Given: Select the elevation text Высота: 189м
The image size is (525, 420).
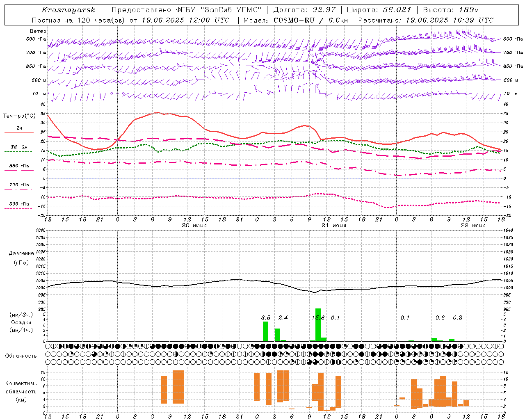Looking at the screenshot, I should pyautogui.click(x=451, y=10).
